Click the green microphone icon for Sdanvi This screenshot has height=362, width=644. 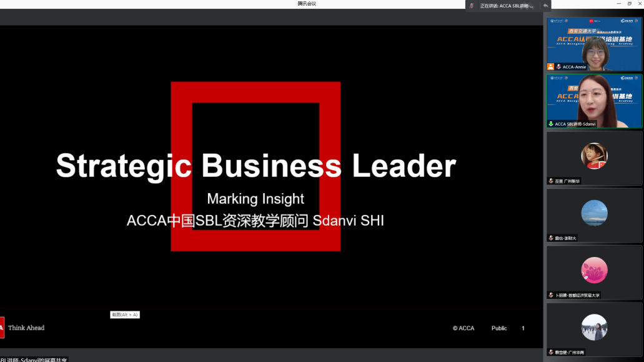(x=551, y=124)
